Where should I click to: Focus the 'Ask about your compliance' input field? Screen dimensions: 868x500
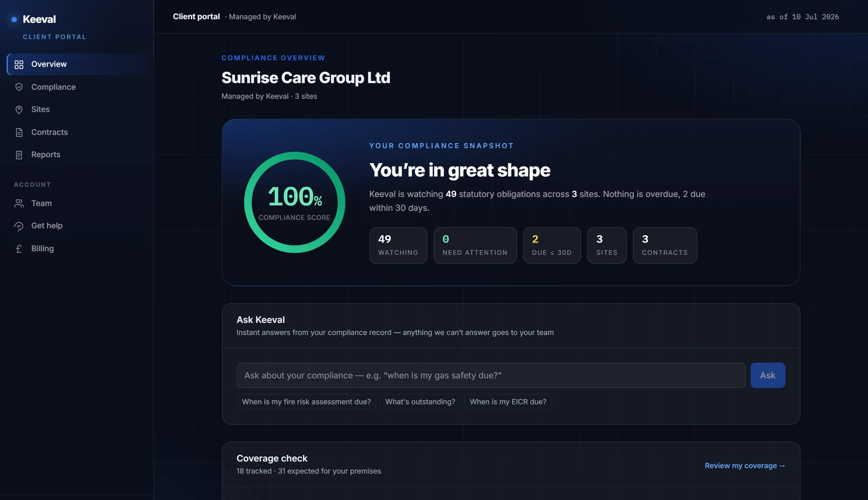(491, 375)
